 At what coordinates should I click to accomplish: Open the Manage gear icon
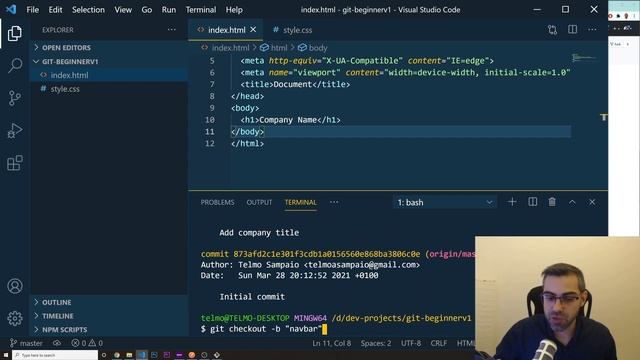(15, 318)
